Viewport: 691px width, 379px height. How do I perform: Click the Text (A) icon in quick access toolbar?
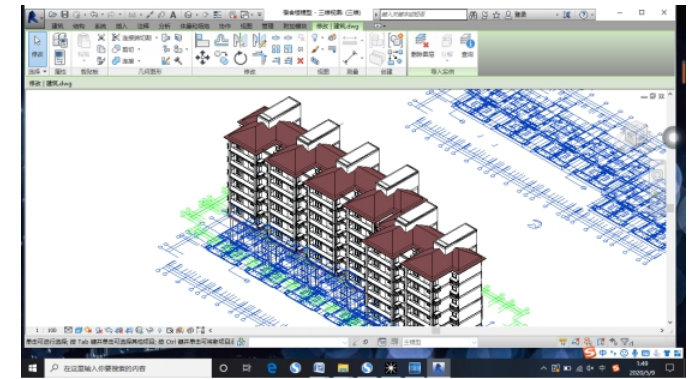tap(173, 15)
